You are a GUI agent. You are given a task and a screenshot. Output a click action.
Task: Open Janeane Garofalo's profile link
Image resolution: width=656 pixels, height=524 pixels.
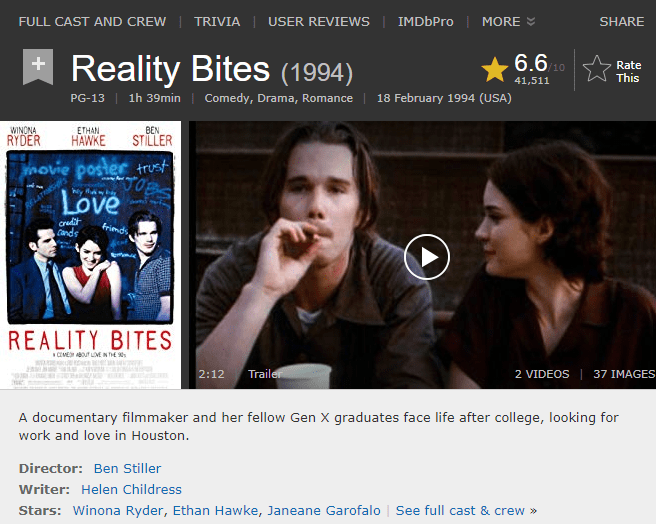pyautogui.click(x=324, y=511)
